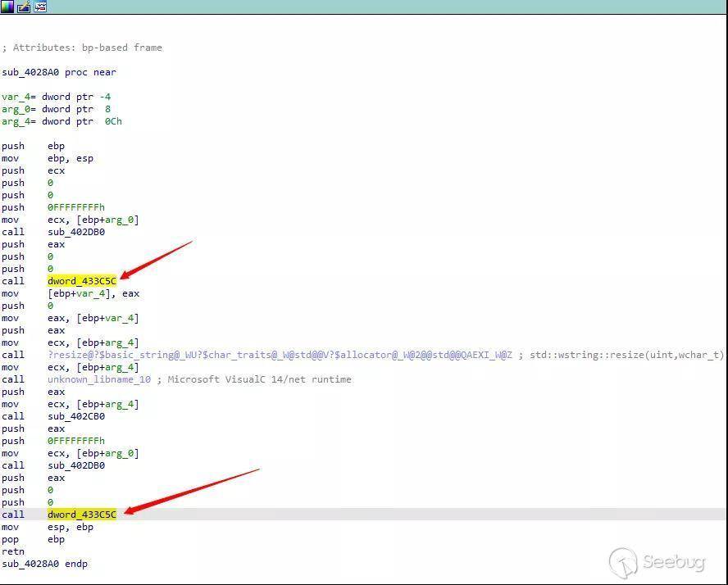Viewport: 728px width, 585px height.
Task: Select the 'mov eax, [ebp+var_4]' line
Action: (71, 318)
